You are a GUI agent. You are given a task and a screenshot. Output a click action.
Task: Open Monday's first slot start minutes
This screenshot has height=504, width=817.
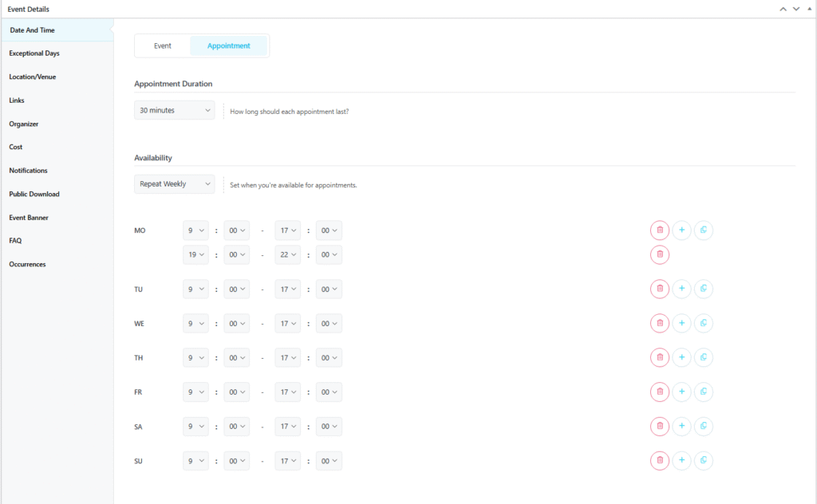coord(236,230)
